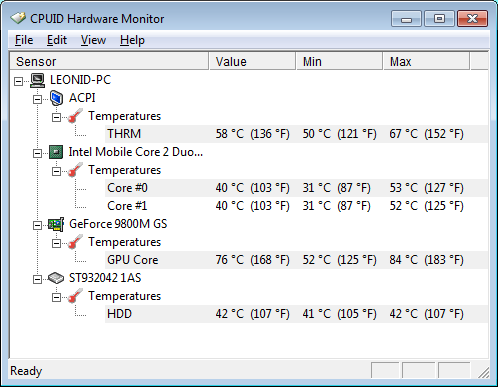Click the ST932042 1AS hard drive icon
This screenshot has width=498, height=387.
(x=56, y=278)
